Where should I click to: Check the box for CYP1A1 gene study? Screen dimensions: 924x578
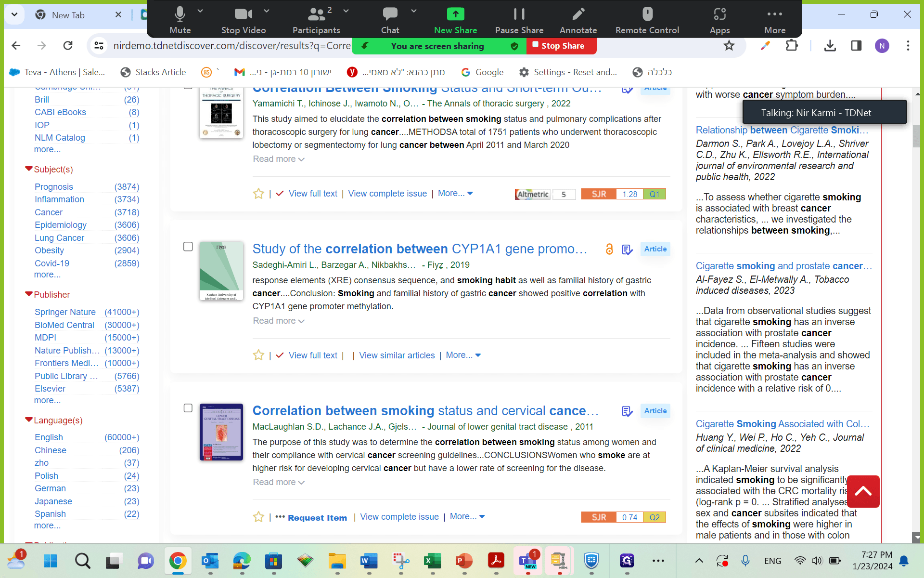tap(188, 247)
